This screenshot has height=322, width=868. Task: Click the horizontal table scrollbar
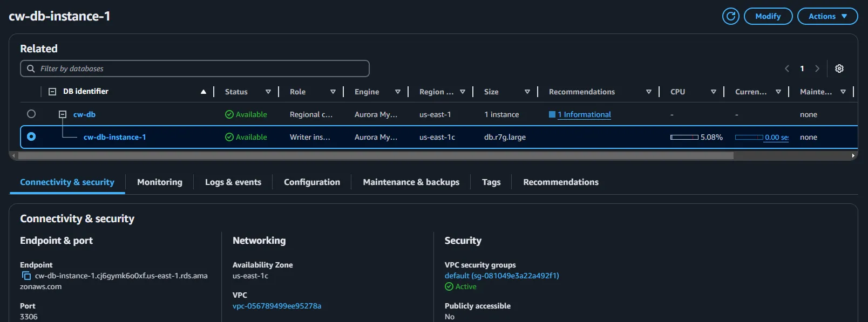[x=376, y=155]
